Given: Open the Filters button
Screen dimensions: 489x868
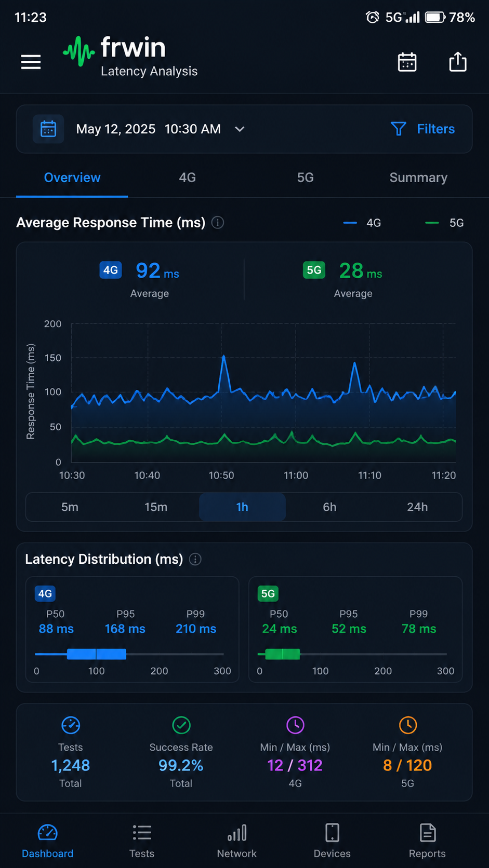Looking at the screenshot, I should pyautogui.click(x=422, y=129).
